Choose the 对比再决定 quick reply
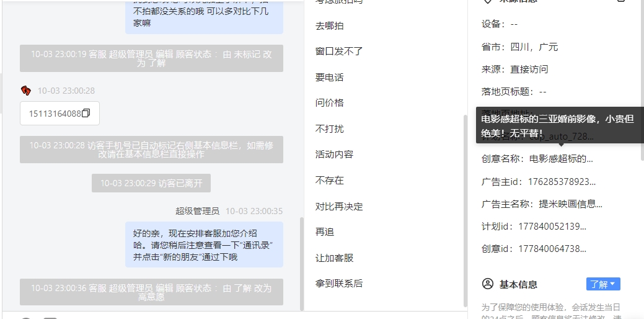The width and height of the screenshot is (644, 319). point(339,207)
